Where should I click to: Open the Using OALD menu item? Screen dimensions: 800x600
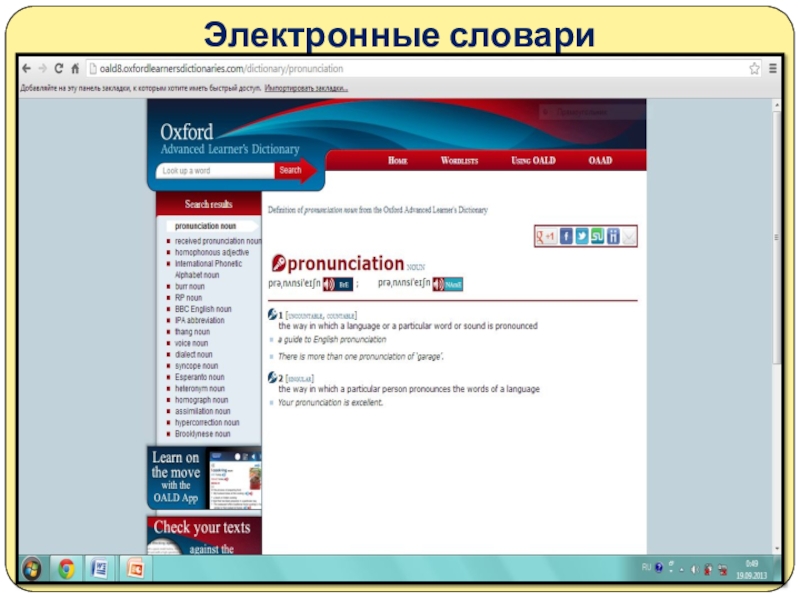(533, 161)
